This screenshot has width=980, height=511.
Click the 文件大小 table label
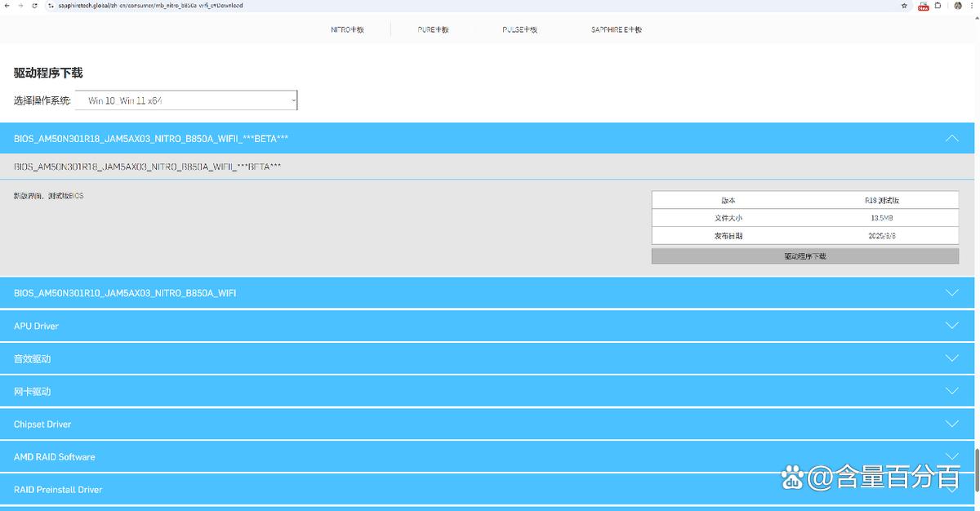(x=728, y=218)
